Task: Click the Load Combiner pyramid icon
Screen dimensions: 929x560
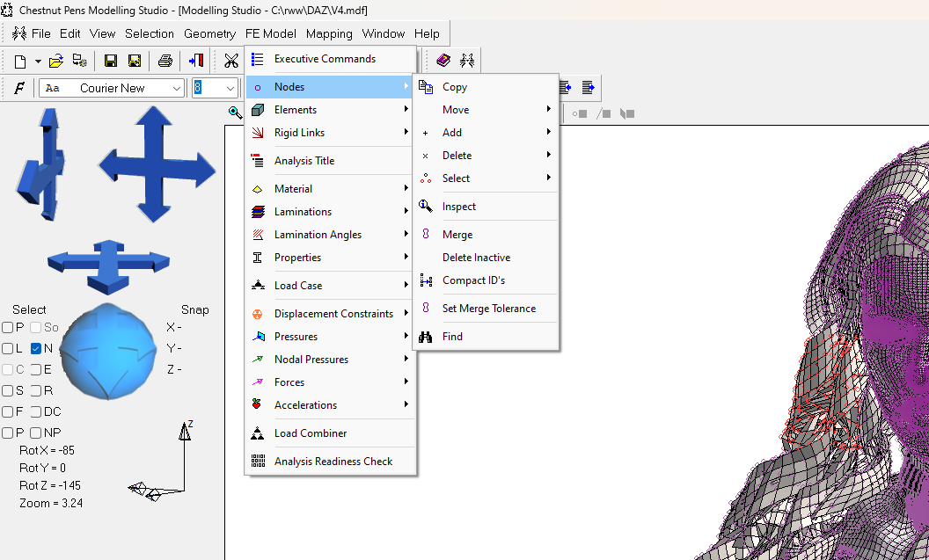Action: coord(257,433)
